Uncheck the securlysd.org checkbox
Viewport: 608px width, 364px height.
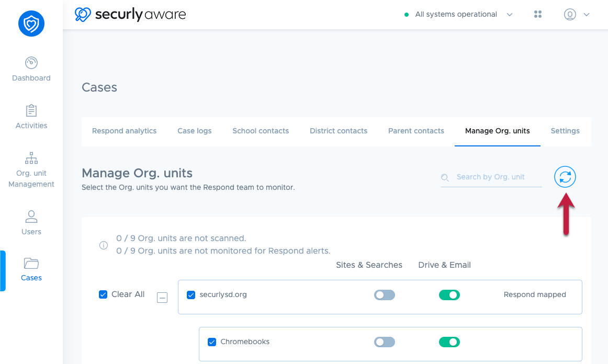(x=191, y=295)
